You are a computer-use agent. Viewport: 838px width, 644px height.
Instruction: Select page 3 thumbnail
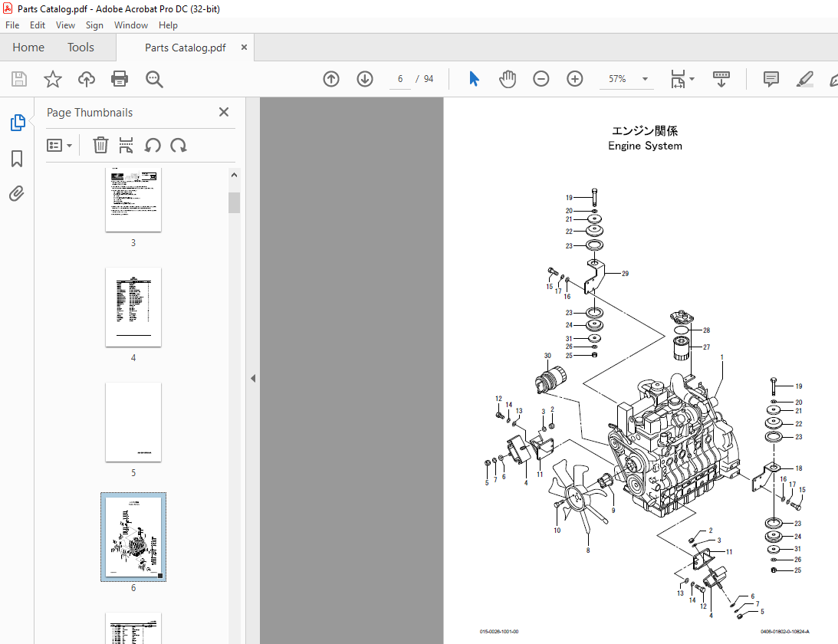[x=133, y=200]
